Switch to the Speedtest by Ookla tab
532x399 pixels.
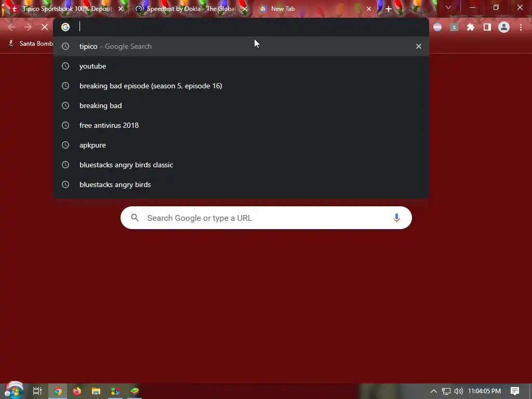coord(190,9)
